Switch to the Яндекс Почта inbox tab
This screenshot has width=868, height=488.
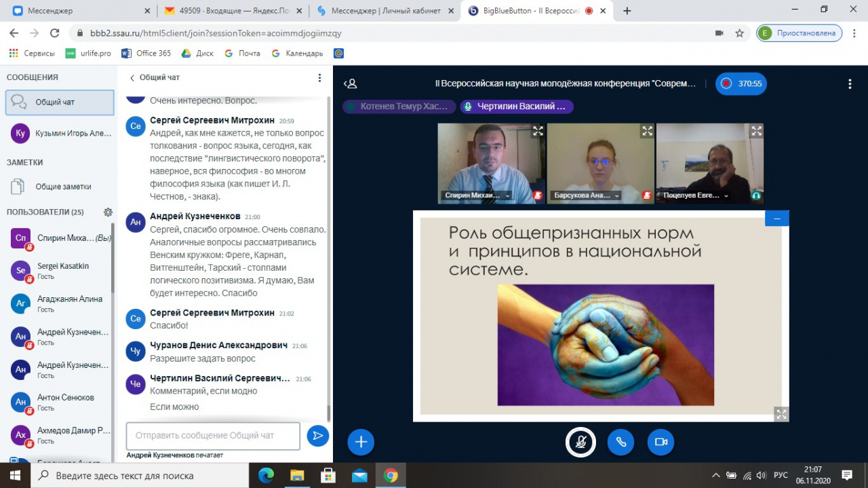tap(232, 11)
